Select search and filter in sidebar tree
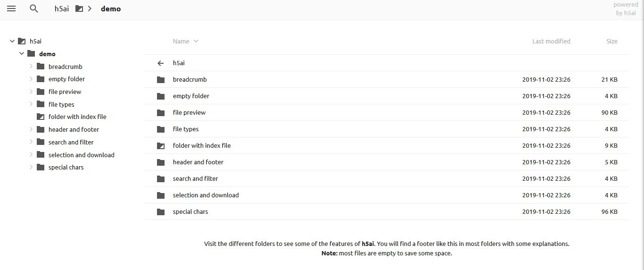 point(71,142)
